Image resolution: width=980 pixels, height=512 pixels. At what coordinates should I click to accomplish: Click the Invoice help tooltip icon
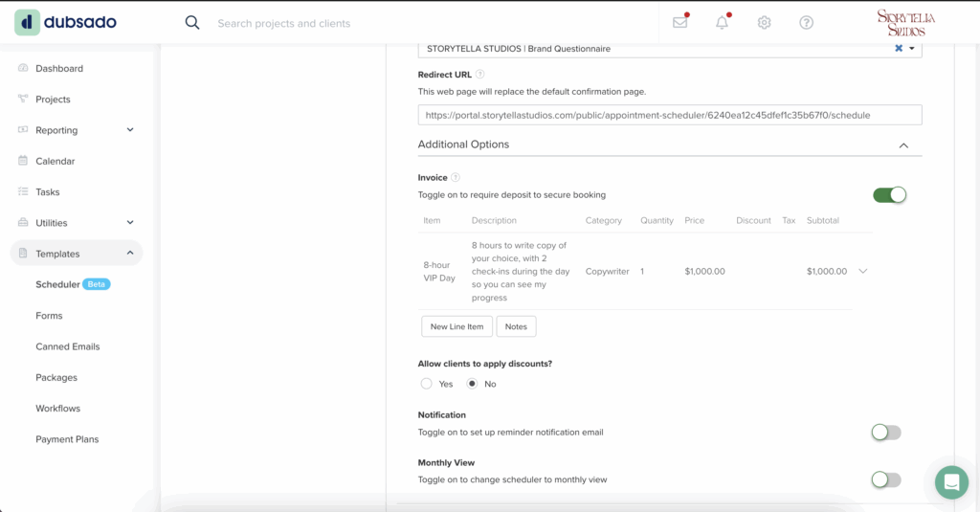point(455,178)
